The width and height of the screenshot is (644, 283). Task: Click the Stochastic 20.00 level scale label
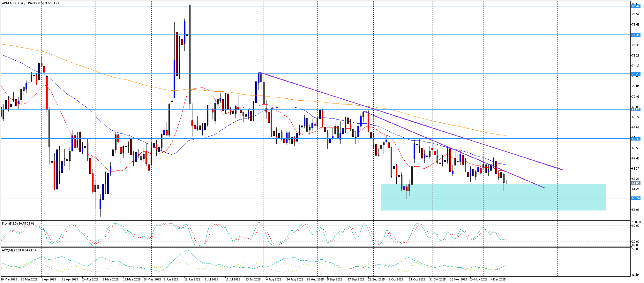point(636,242)
